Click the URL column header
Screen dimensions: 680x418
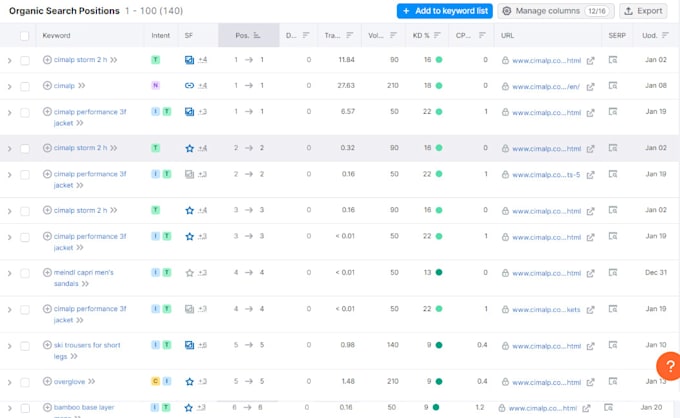(507, 36)
